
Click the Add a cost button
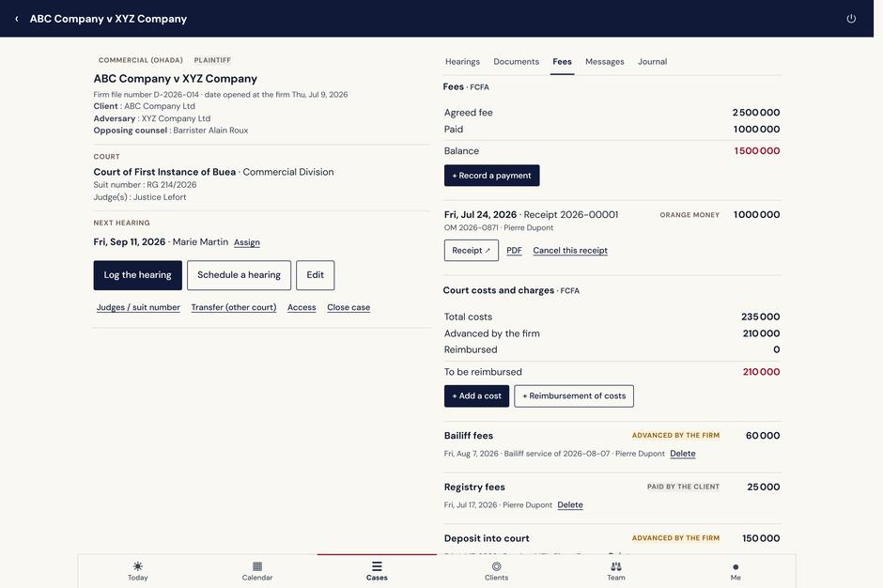click(476, 396)
